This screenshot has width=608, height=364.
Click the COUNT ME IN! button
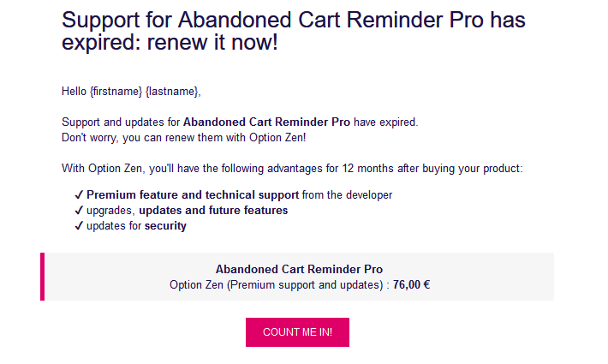(x=297, y=332)
